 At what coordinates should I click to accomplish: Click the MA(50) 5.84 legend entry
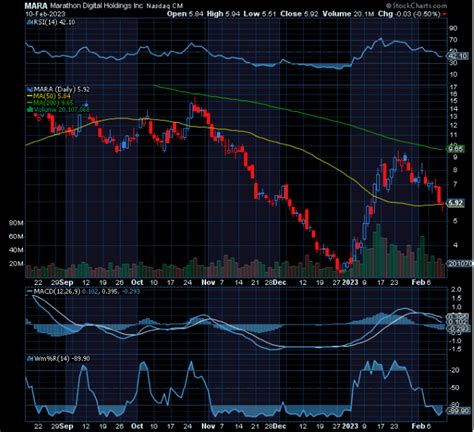tap(53, 96)
